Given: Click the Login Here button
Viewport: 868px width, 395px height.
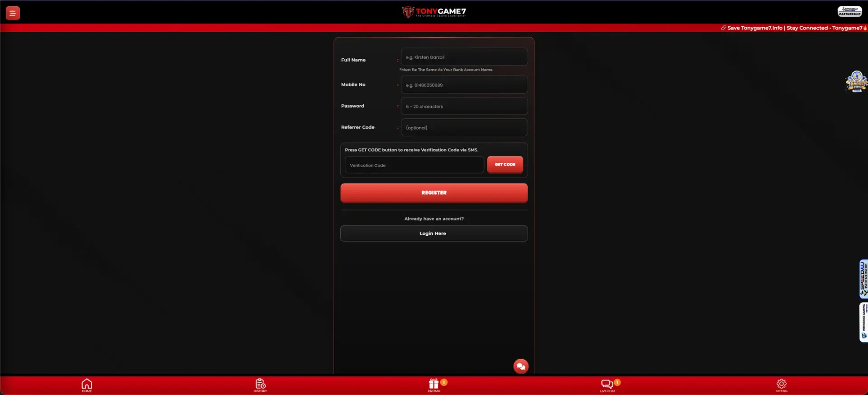Looking at the screenshot, I should tap(434, 233).
